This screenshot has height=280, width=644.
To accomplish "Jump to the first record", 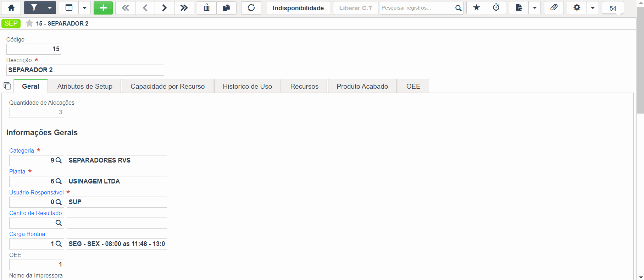I will 126,8.
